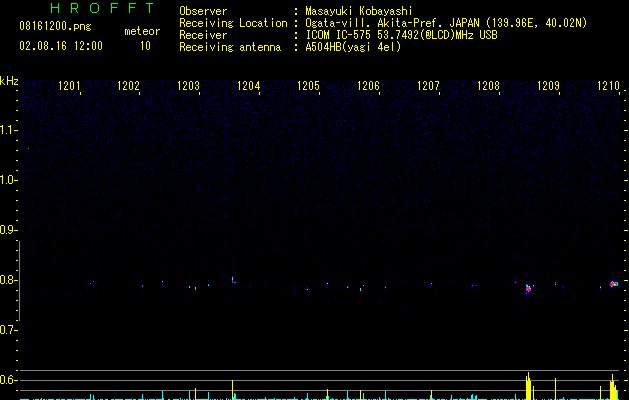Screen dimensions: 629x400
Task: Click the 'Receiver' field label
Action: 203,35
